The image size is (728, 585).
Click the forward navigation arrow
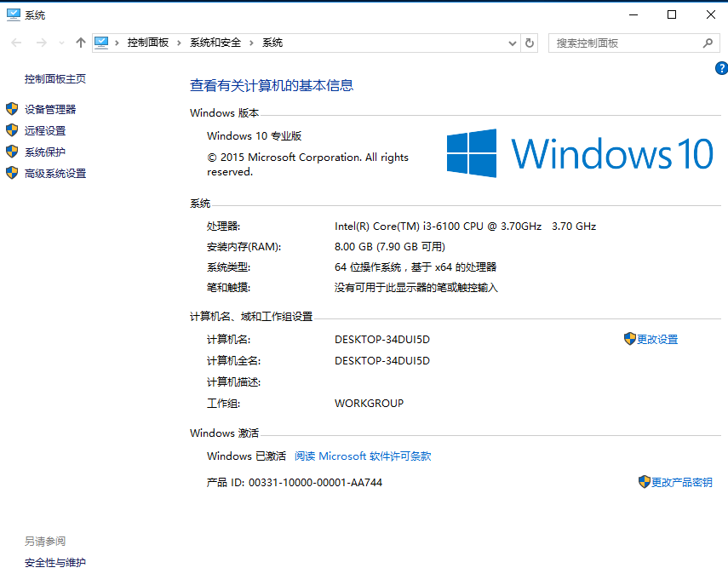42,43
